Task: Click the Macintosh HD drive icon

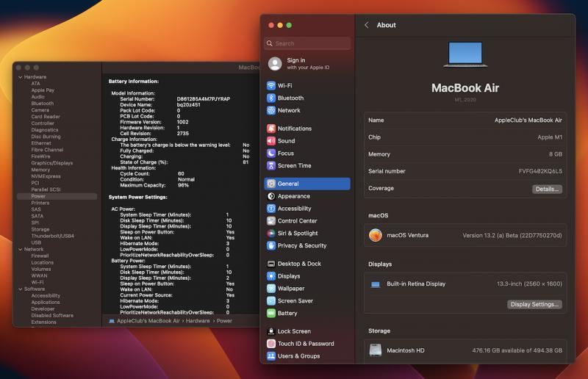Action: pyautogui.click(x=376, y=350)
